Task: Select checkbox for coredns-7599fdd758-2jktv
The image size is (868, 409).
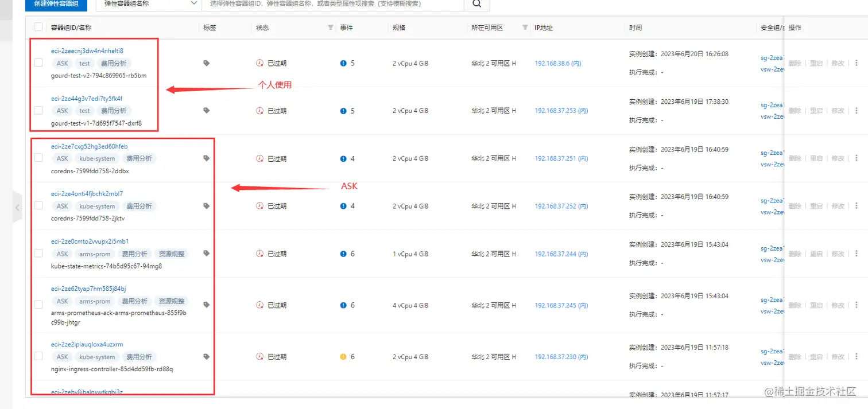Action: pyautogui.click(x=38, y=205)
